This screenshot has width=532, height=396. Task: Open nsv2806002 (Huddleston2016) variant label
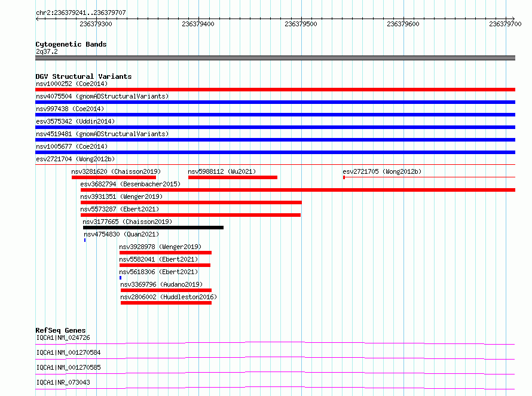169,297
